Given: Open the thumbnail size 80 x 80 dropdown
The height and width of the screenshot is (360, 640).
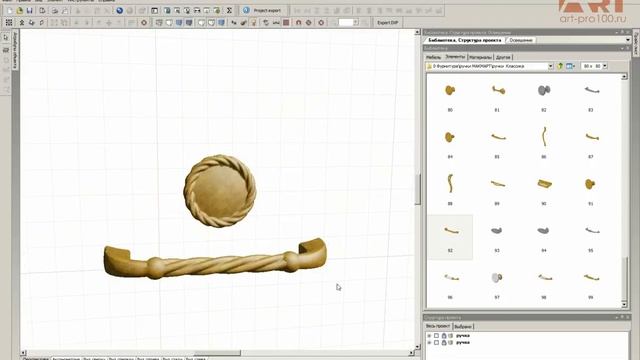Looking at the screenshot, I should coord(605,66).
